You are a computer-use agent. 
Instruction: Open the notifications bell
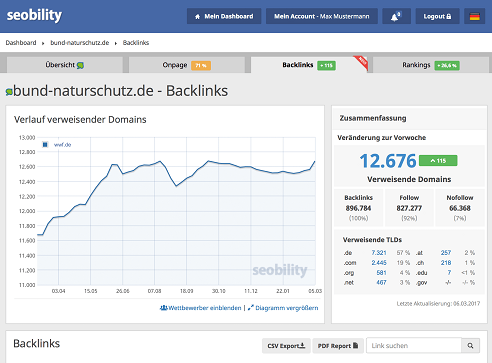[396, 16]
